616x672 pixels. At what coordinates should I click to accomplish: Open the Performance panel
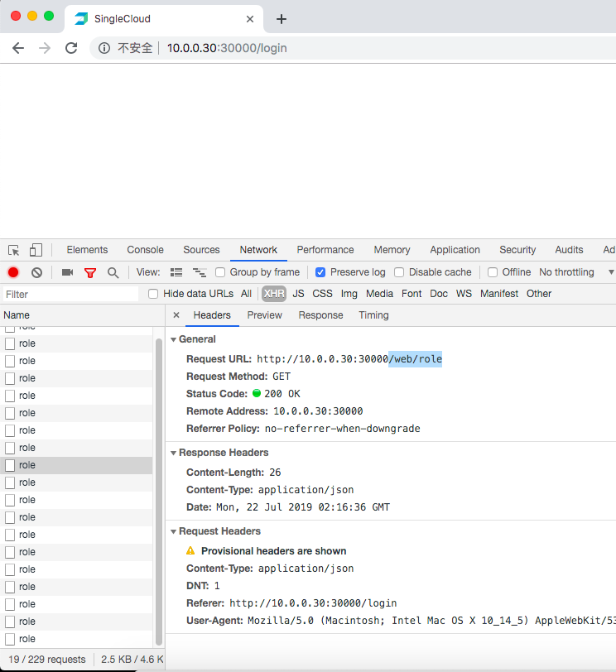[x=325, y=250]
